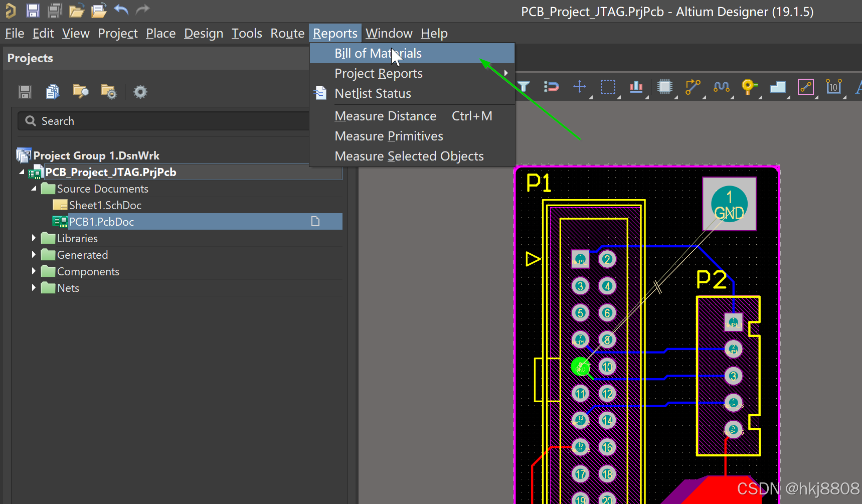Screen dimensions: 862x504
Task: Click the Netlist Status document icon
Action: click(x=320, y=93)
